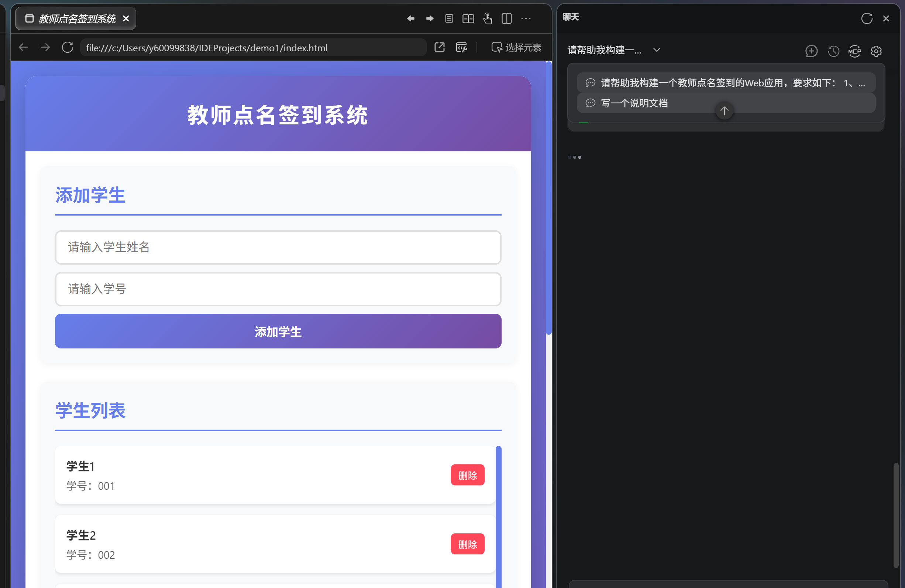The width and height of the screenshot is (905, 588).
Task: Open the three-dot more options menu
Action: pos(526,18)
